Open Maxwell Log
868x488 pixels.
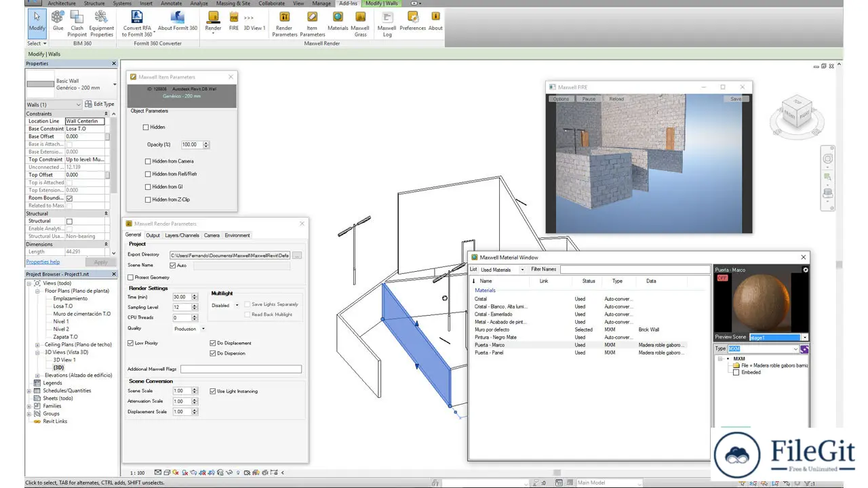coord(387,23)
